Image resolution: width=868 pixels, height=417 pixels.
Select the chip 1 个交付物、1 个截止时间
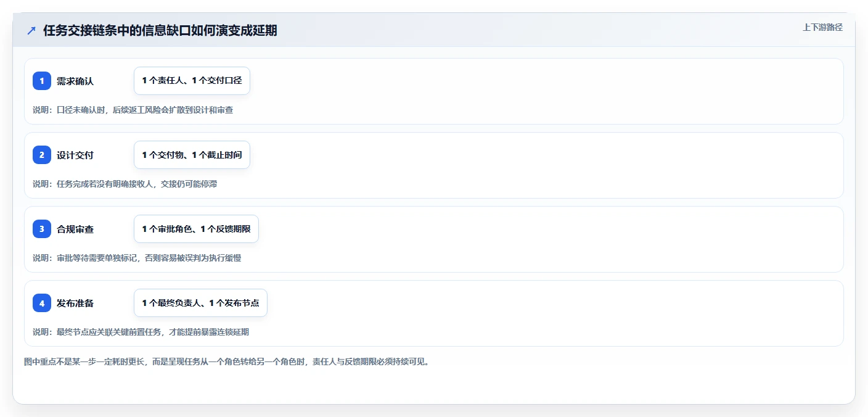[192, 155]
